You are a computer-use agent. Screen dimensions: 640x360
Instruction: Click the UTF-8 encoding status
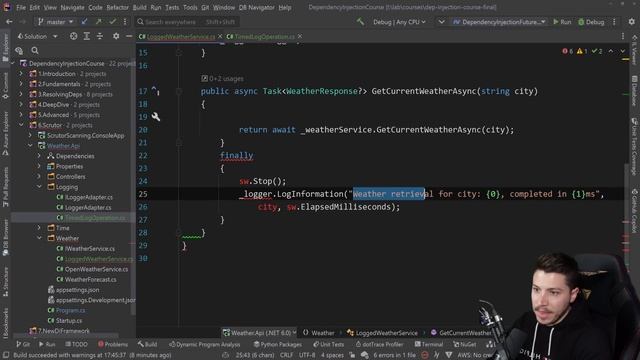point(307,355)
